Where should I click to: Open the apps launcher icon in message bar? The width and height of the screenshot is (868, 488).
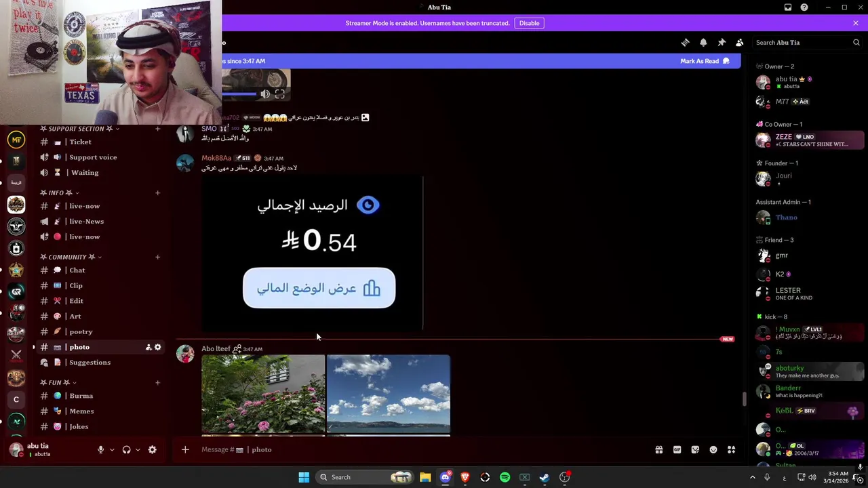pos(732,449)
